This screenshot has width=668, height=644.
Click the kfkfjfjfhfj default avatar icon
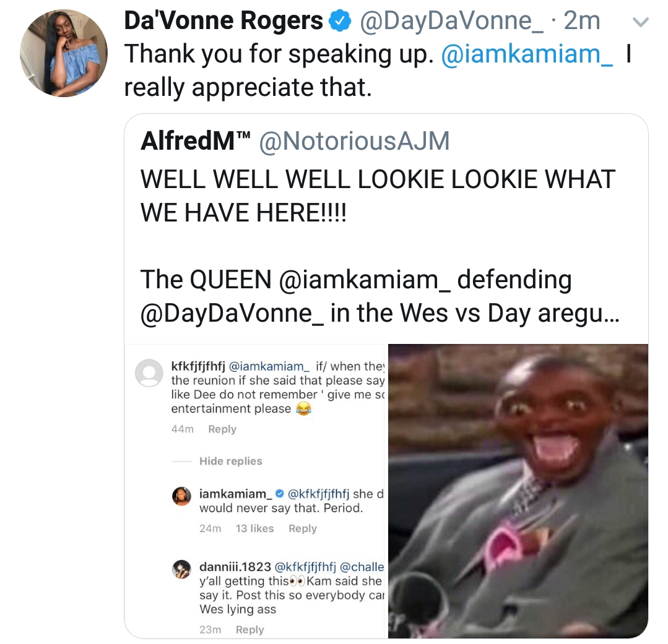(149, 373)
